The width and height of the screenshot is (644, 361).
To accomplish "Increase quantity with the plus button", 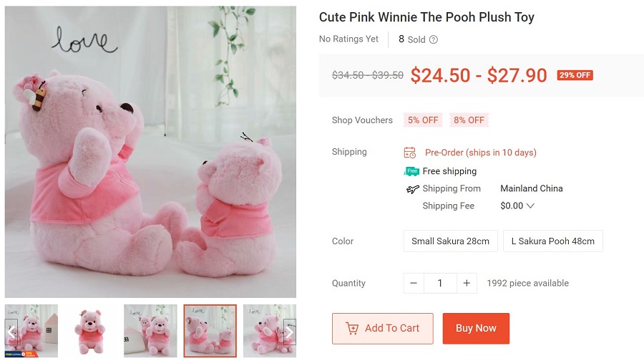I will pos(466,283).
